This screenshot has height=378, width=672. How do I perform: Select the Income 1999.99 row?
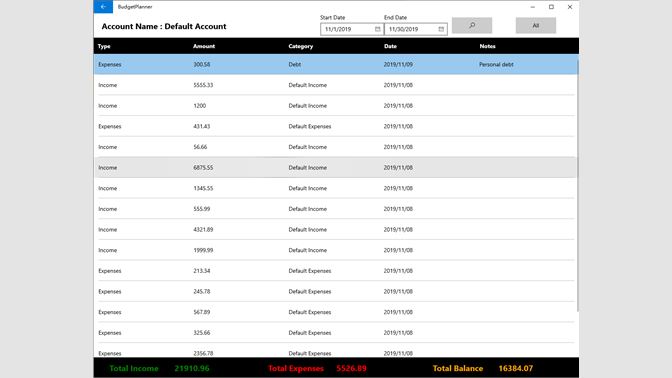click(336, 250)
